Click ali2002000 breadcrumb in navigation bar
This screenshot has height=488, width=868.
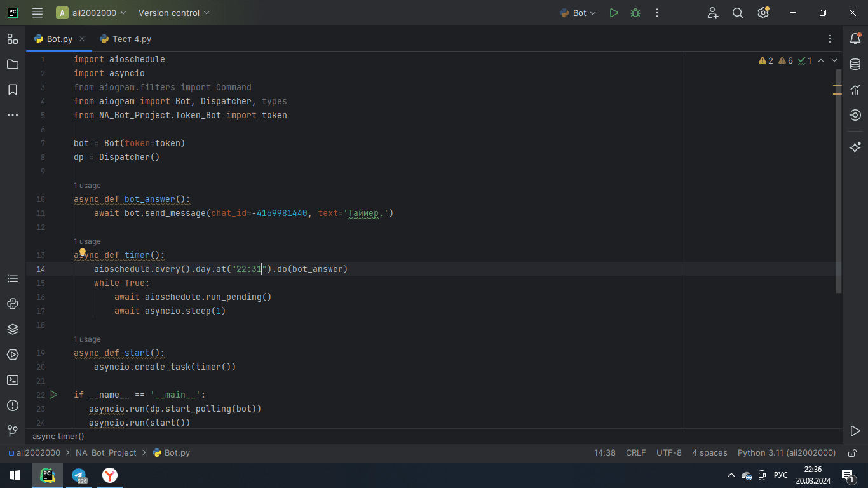pyautogui.click(x=34, y=453)
